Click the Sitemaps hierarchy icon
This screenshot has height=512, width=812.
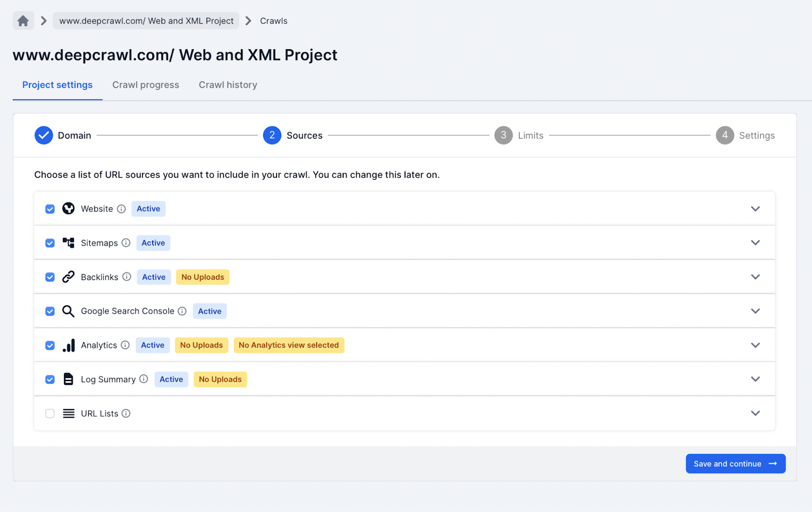(x=69, y=243)
